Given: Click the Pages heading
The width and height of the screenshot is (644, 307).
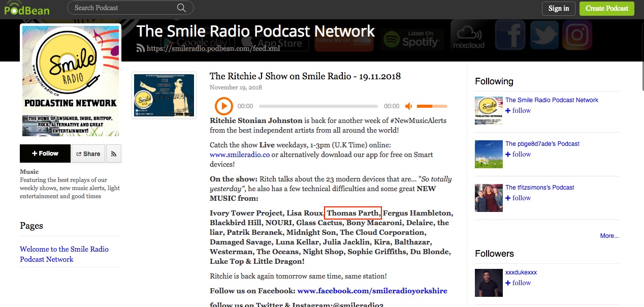Looking at the screenshot, I should (31, 226).
